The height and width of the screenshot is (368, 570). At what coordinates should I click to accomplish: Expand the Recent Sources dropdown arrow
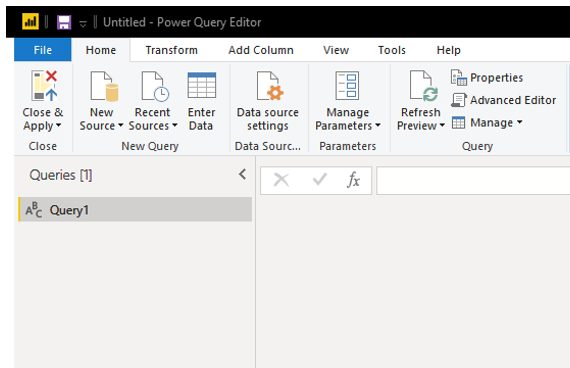tap(175, 125)
